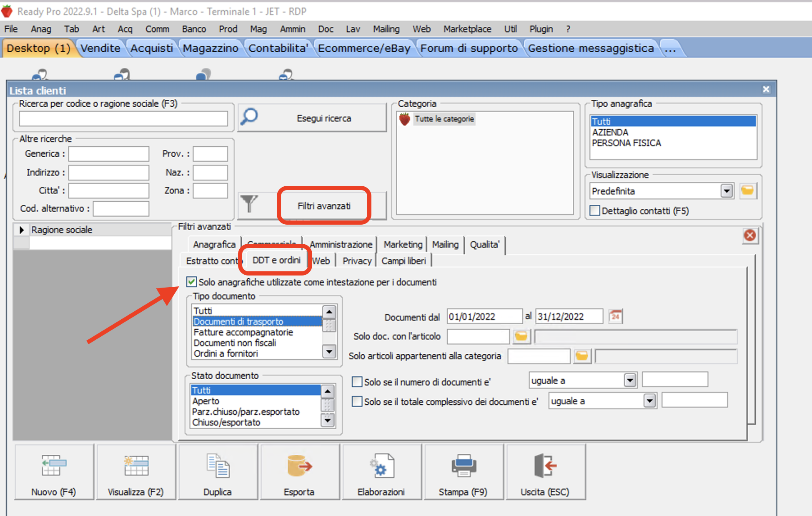Viewport: 812px width, 516px height.
Task: Open category lookup folder icon beside Solo articoli appartenenti
Action: tap(582, 356)
